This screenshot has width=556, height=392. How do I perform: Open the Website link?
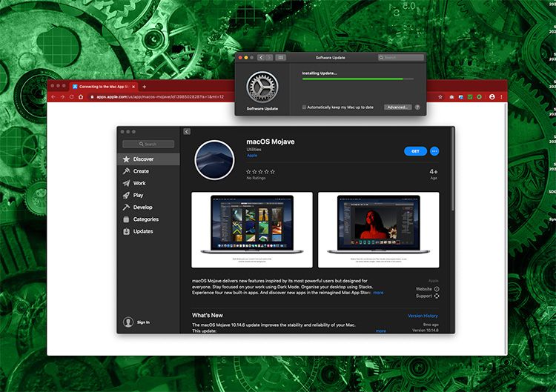coord(427,289)
